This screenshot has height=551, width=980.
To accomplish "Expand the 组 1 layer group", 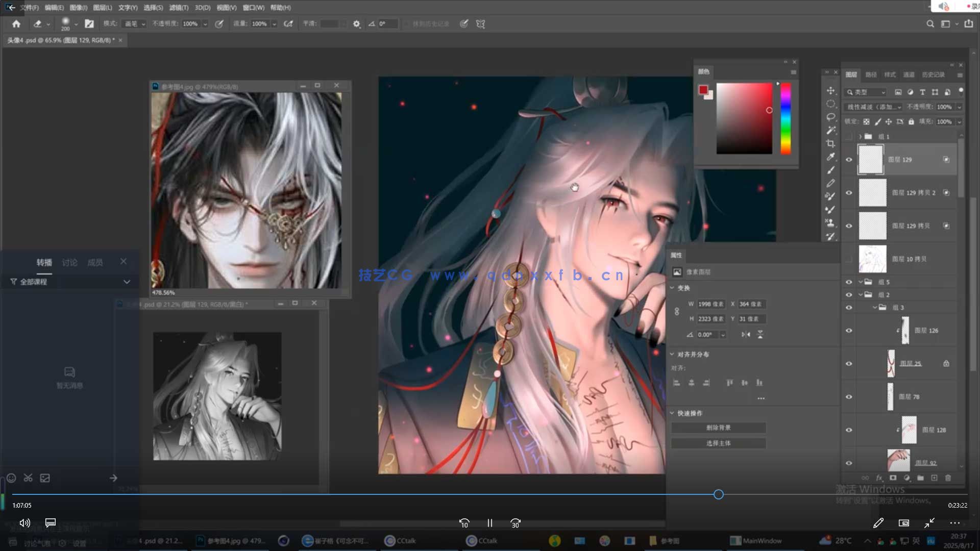I will (x=861, y=137).
